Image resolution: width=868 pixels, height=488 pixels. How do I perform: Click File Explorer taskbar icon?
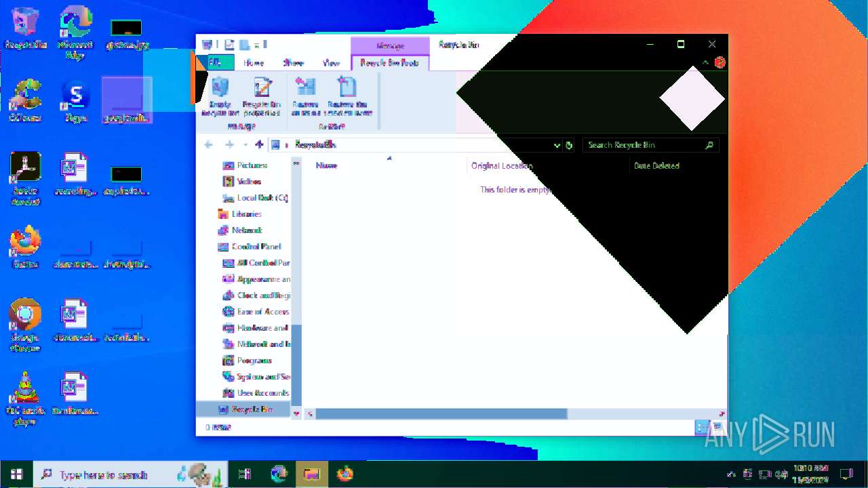pyautogui.click(x=312, y=474)
